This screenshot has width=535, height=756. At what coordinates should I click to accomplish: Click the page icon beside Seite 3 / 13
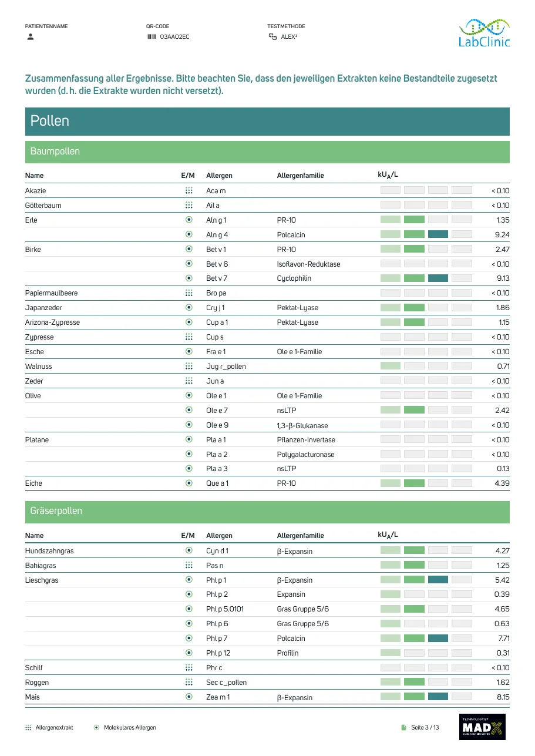404,727
